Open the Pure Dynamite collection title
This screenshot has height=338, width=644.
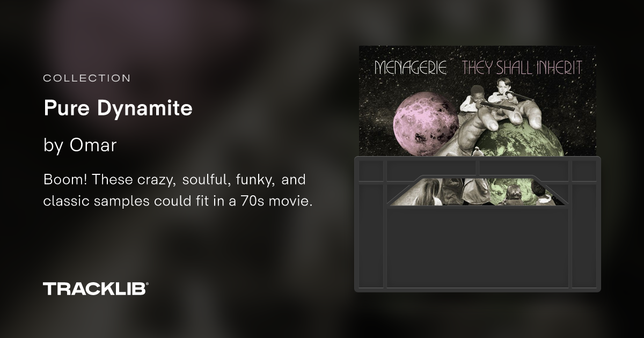click(x=118, y=109)
